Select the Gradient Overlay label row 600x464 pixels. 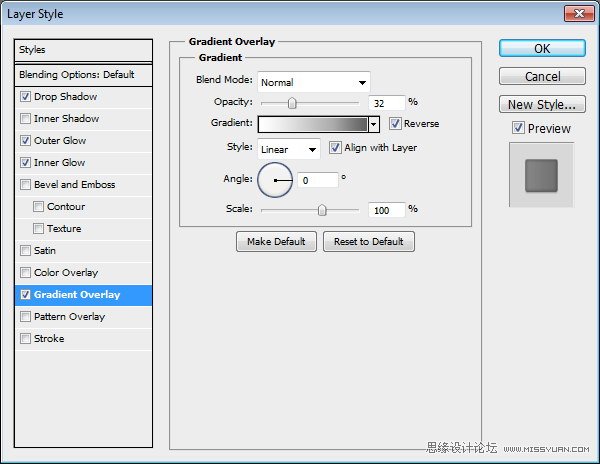click(83, 295)
